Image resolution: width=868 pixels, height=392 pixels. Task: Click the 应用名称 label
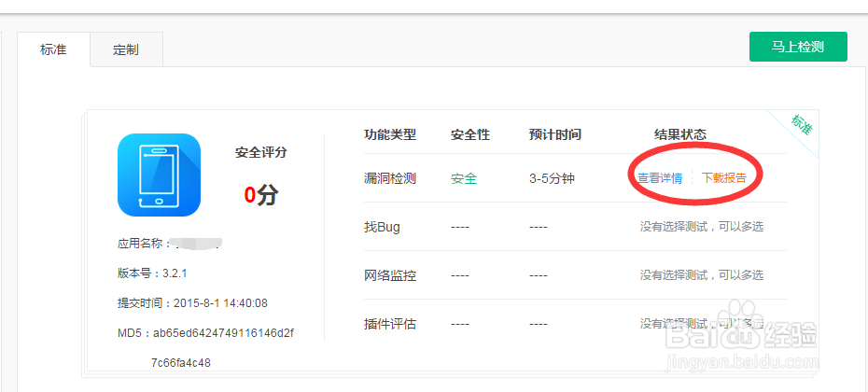coord(143,244)
